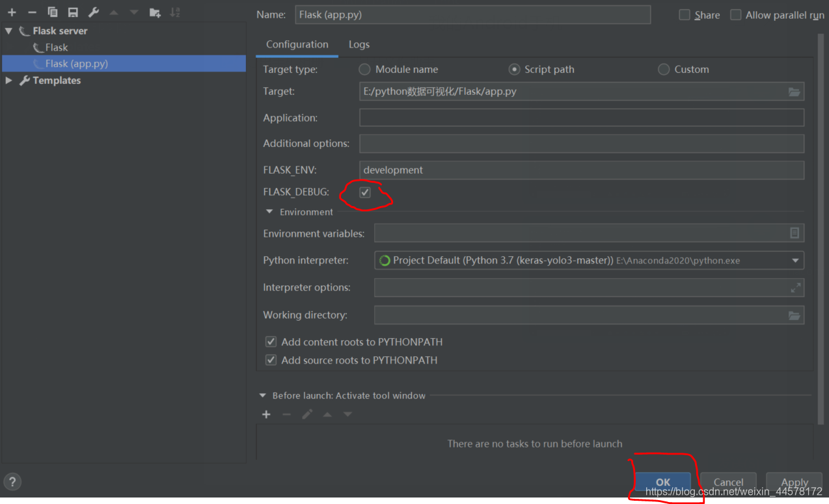Cancel the configuration dialog
829x504 pixels.
coord(728,483)
